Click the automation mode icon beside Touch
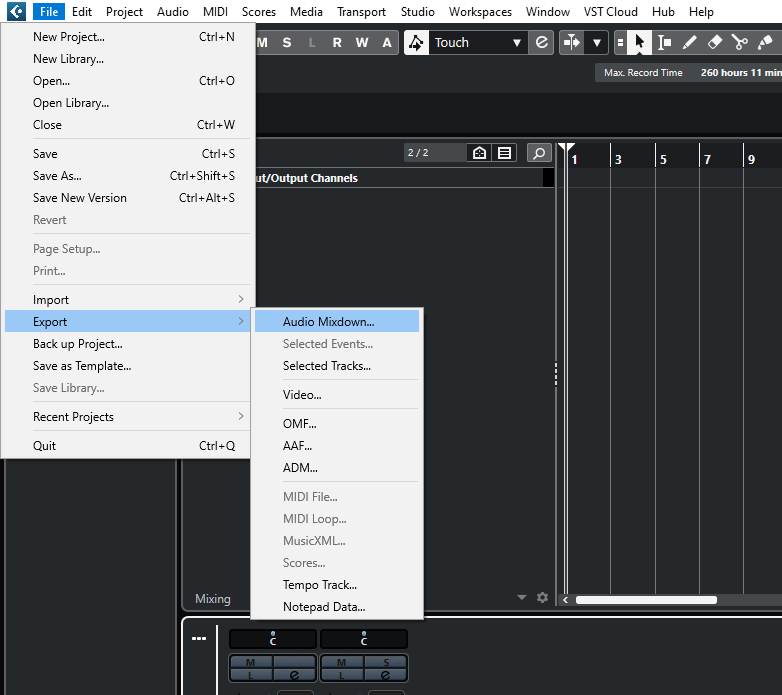Screen dimensions: 782x695 coord(416,42)
